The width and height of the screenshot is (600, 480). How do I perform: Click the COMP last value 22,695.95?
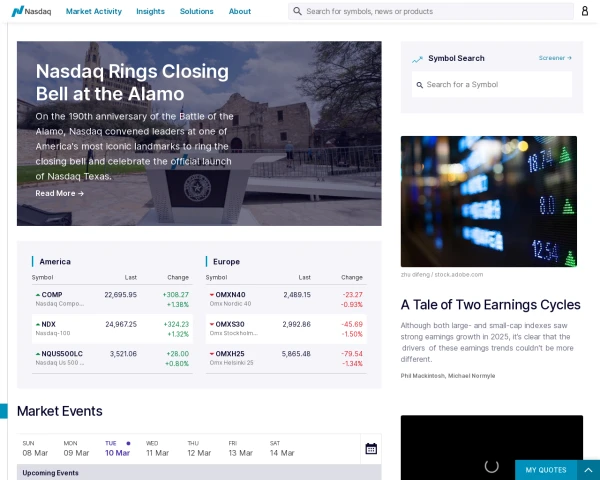[x=121, y=295]
